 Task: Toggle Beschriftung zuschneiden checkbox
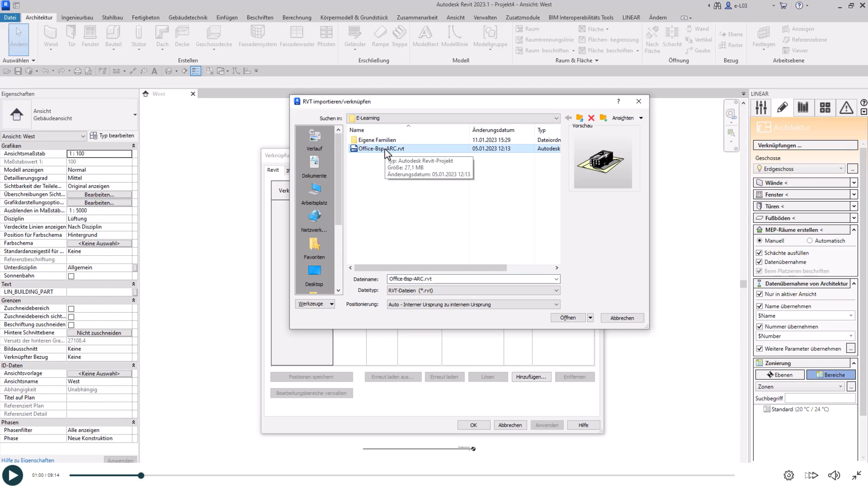pyautogui.click(x=71, y=325)
